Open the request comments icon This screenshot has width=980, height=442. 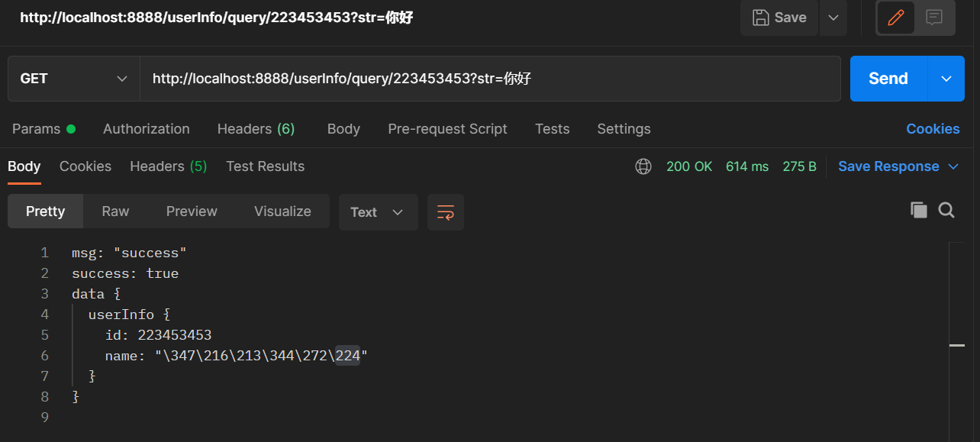tap(935, 18)
